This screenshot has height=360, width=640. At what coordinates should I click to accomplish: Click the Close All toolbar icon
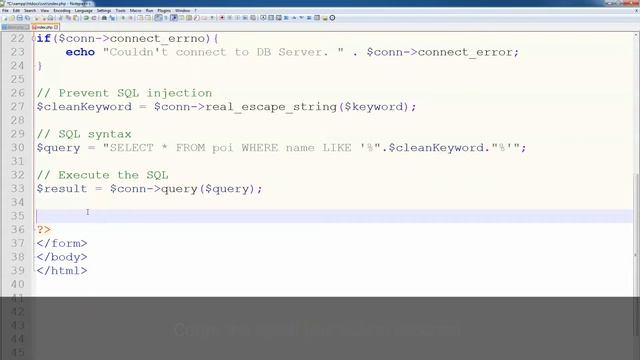[44, 18]
